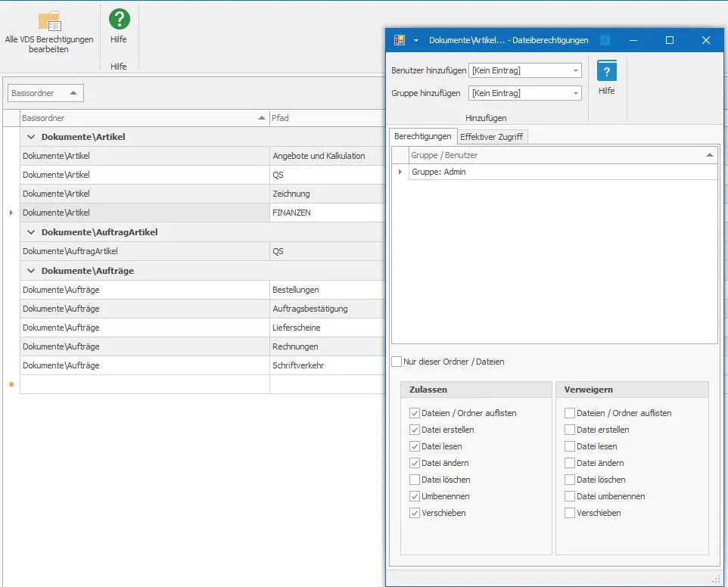Select the Rechnungen path cell
The image size is (728, 587).
[x=327, y=346]
